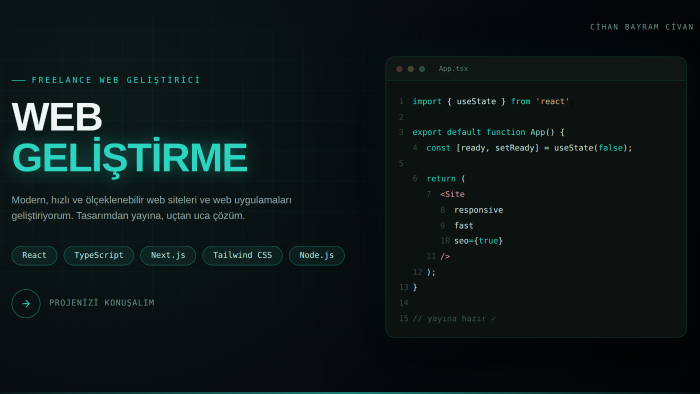Click the circular arrow icon button
Image resolution: width=700 pixels, height=394 pixels.
[26, 303]
